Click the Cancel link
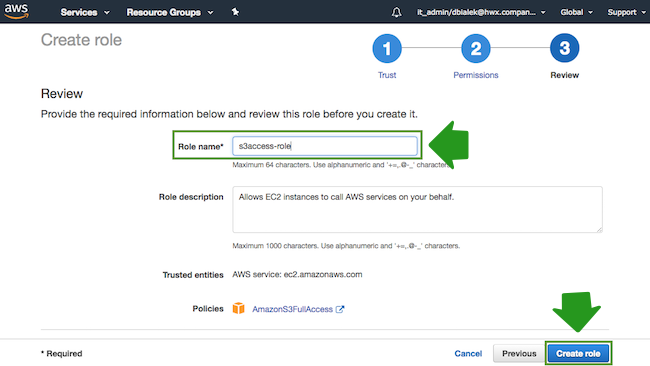 (x=468, y=354)
